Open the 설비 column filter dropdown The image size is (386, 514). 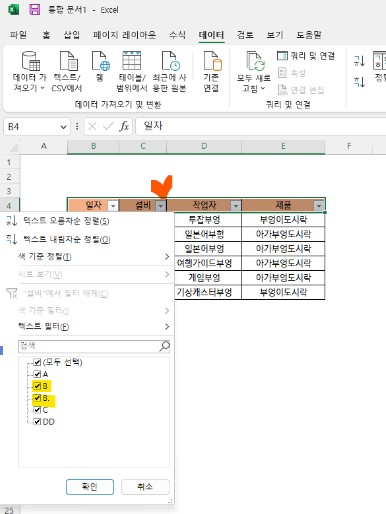coord(161,206)
